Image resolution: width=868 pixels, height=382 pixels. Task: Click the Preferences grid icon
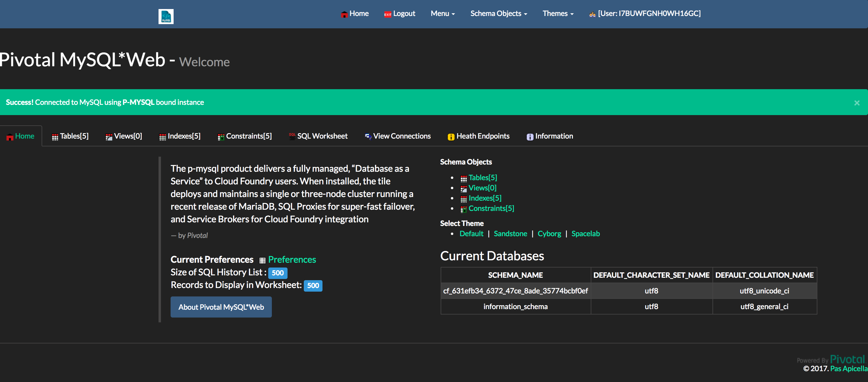262,260
